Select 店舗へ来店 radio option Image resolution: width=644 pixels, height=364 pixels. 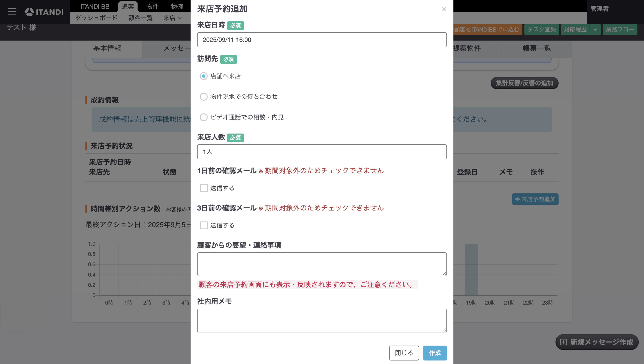point(203,76)
